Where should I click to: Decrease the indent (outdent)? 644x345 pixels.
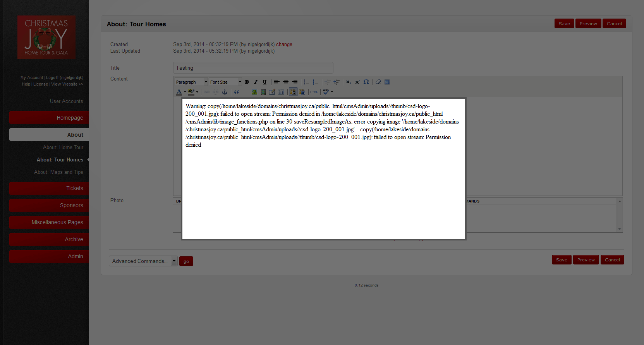point(328,82)
